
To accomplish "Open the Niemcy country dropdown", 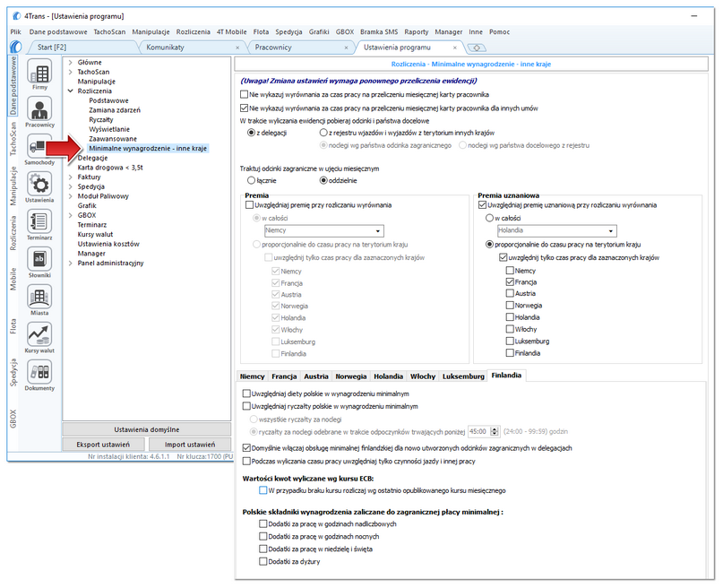I will point(323,230).
